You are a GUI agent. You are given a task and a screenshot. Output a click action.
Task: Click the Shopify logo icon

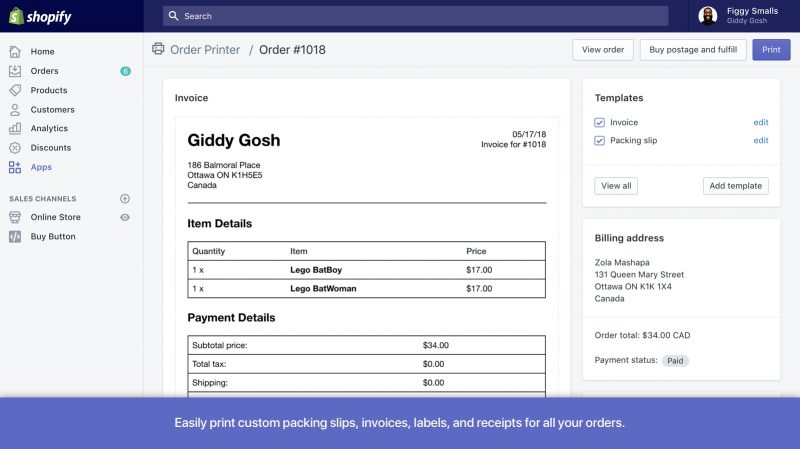click(17, 16)
